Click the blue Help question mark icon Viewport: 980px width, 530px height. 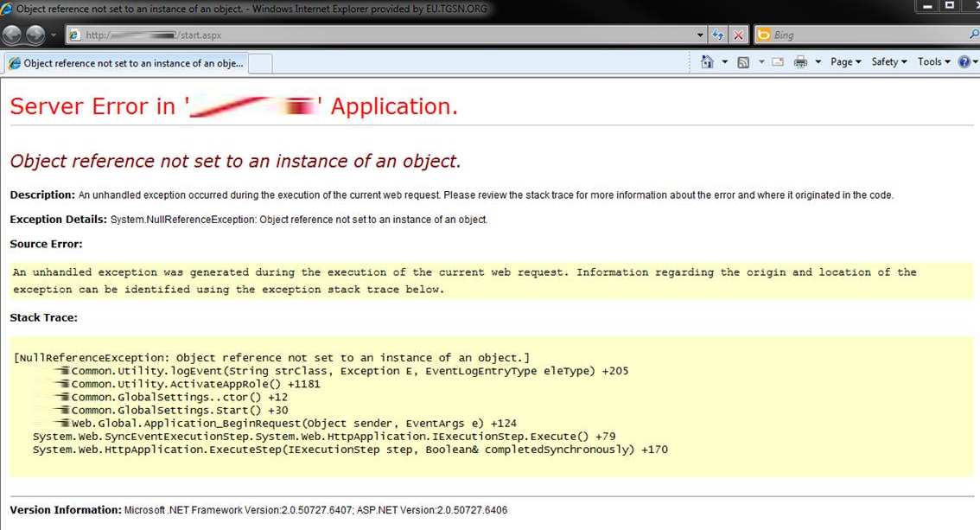964,62
